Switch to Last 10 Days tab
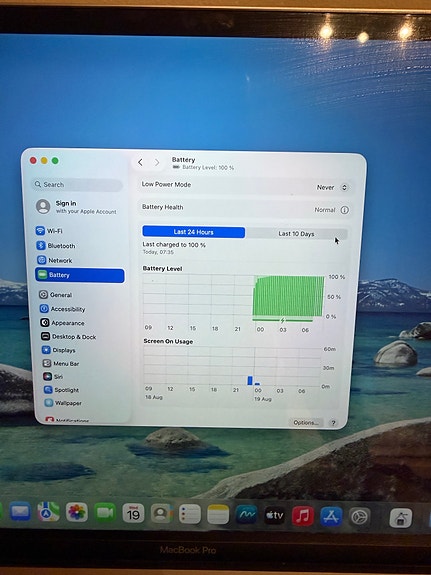Viewport: 431px width, 575px height. 296,234
